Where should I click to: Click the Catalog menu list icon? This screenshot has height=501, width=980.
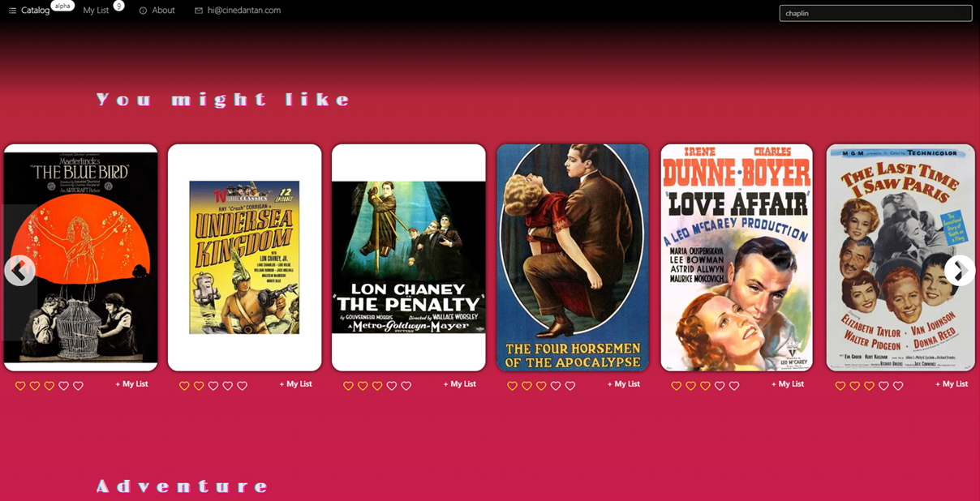[12, 11]
